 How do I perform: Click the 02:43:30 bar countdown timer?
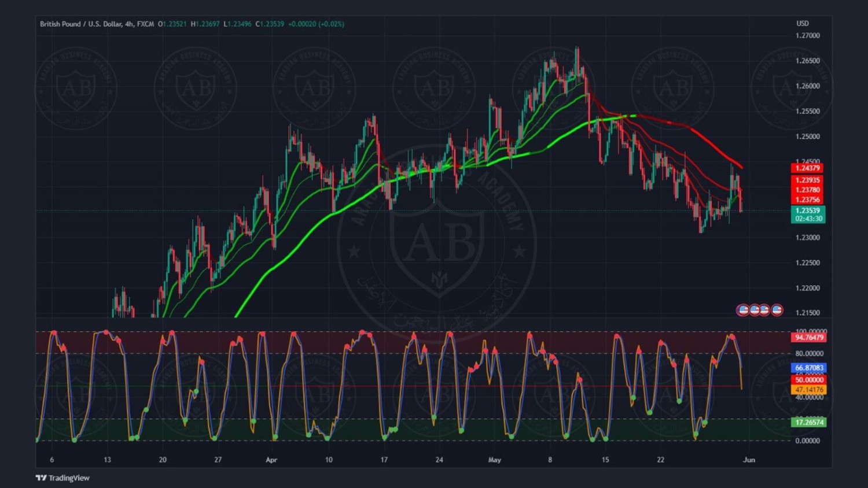[808, 219]
